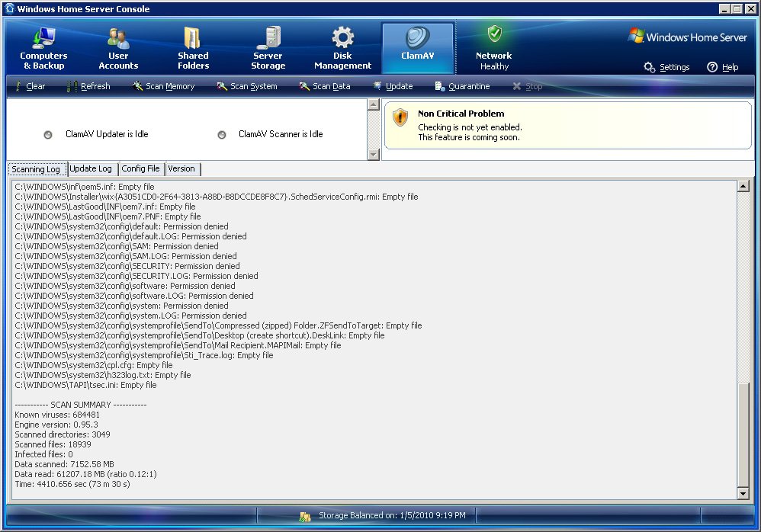The height and width of the screenshot is (532, 761).
Task: Click the Storage Balanced status bar icon
Action: (305, 517)
